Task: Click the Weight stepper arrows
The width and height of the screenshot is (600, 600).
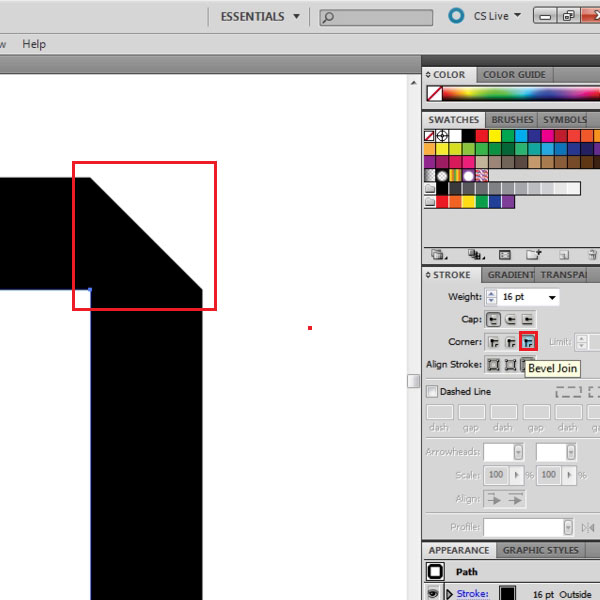Action: [491, 297]
